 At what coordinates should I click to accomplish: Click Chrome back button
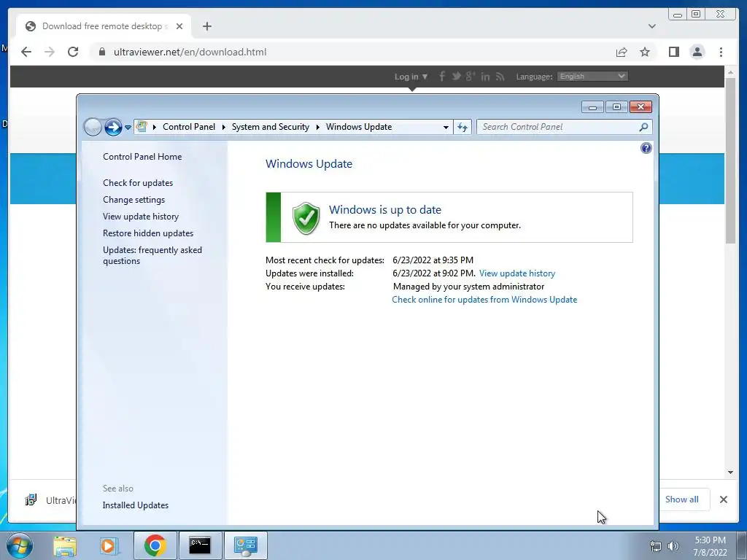point(26,52)
